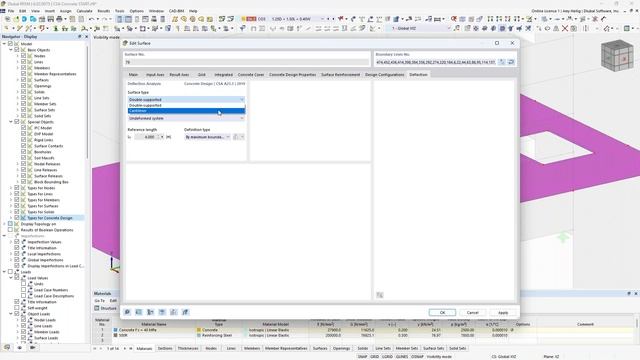Image resolution: width=640 pixels, height=360 pixels.
Task: Click the select boundary lines icon in the dialog
Action: 502,62
